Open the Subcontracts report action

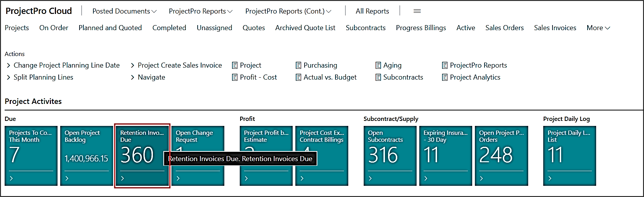pyautogui.click(x=399, y=77)
